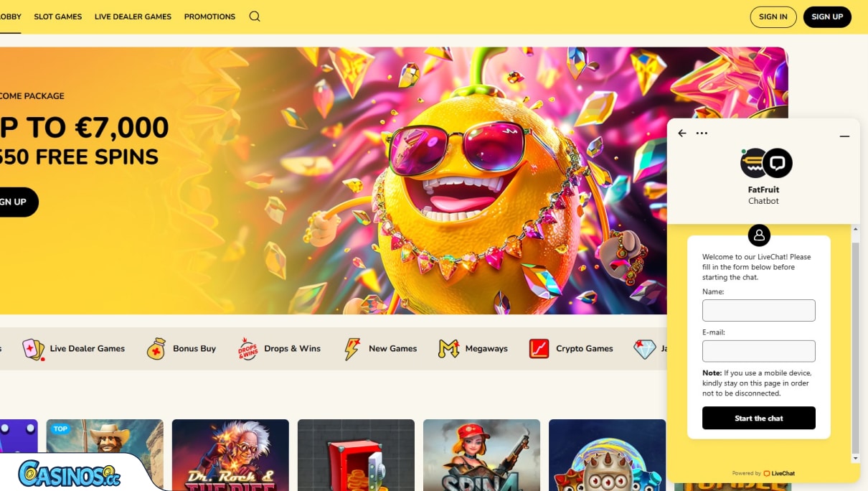Open the search magnifier icon
868x491 pixels.
pos(255,17)
